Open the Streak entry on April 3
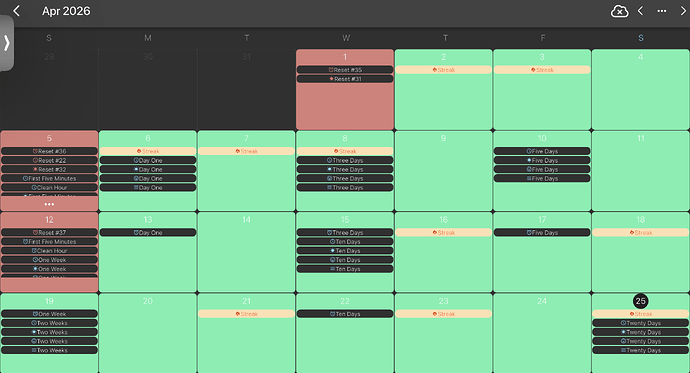 tap(542, 69)
